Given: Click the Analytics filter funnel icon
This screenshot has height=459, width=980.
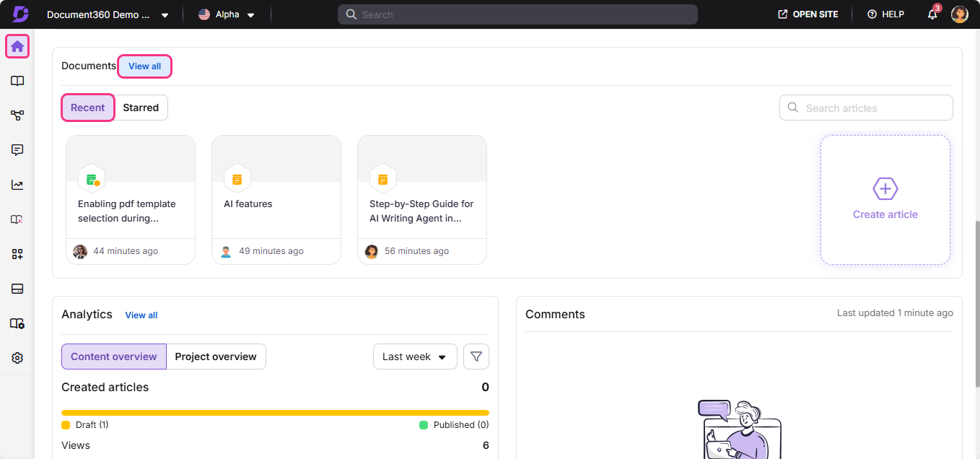Looking at the screenshot, I should point(476,357).
